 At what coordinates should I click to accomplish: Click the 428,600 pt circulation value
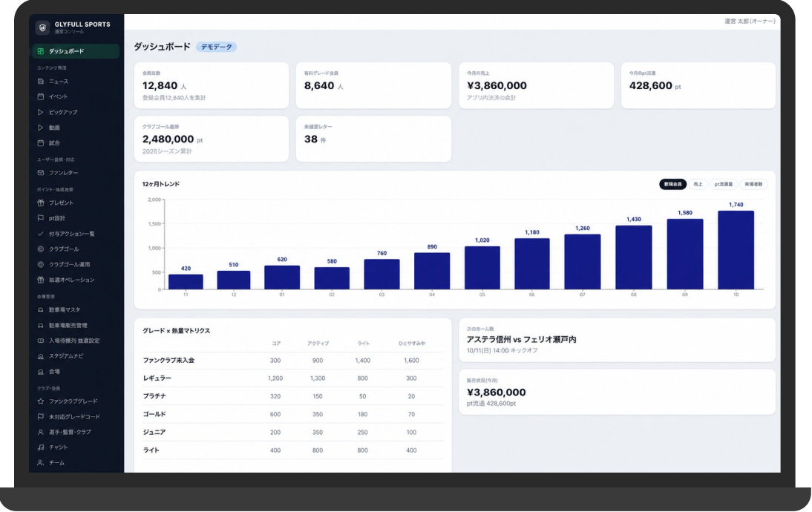[650, 86]
